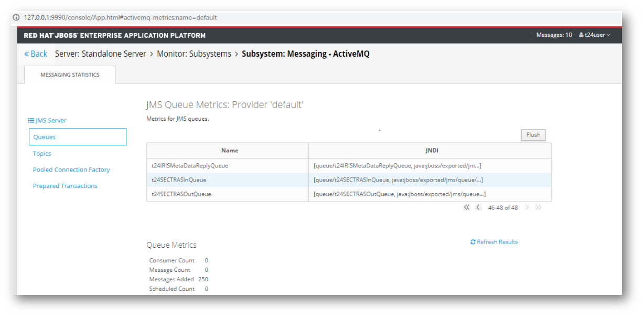Select the Messaging Statistics tab
644x317 pixels.
tap(70, 75)
